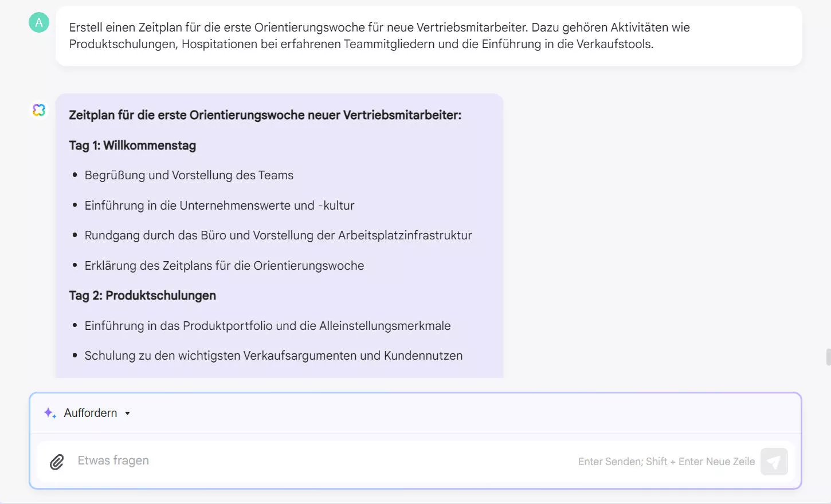Attach a file with the paperclip icon
Viewport: 831px width, 504px height.
56,460
